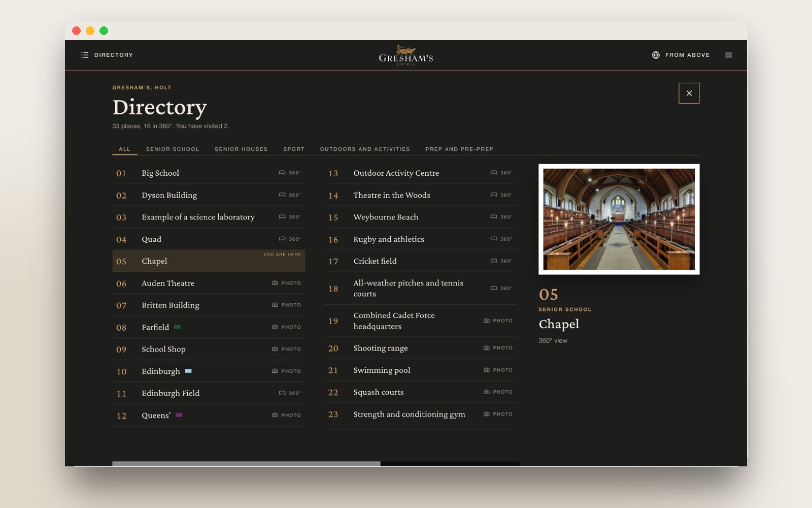Click the green swatch next to Farfield

[x=177, y=327]
